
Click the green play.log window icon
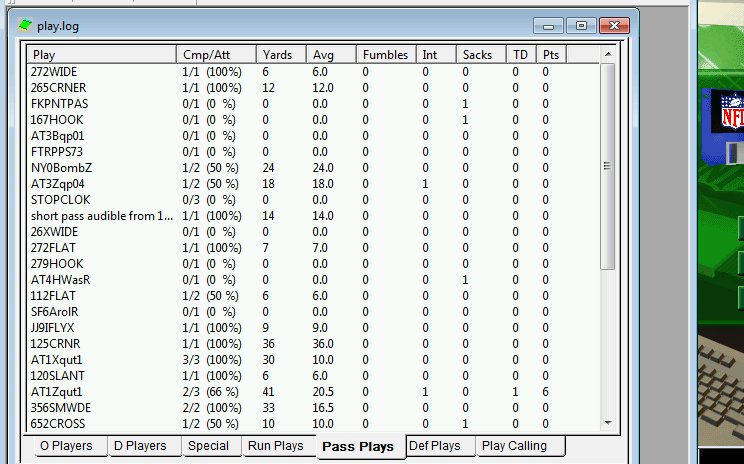point(26,25)
